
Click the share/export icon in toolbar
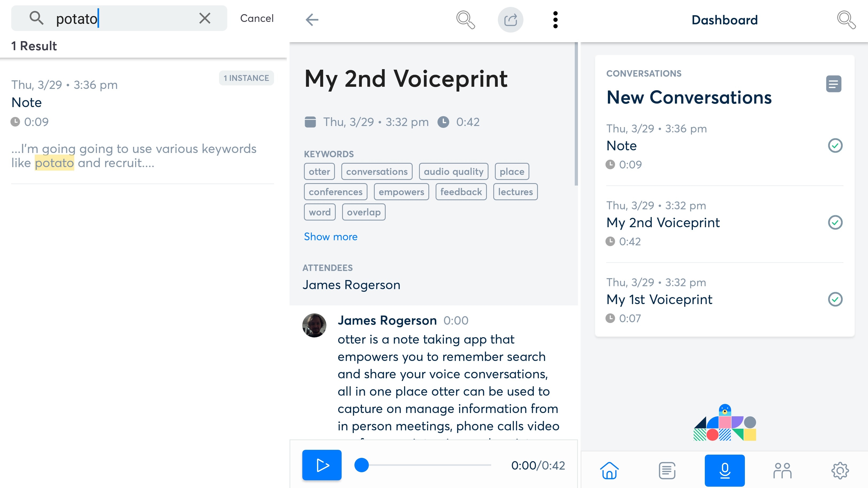click(x=510, y=20)
